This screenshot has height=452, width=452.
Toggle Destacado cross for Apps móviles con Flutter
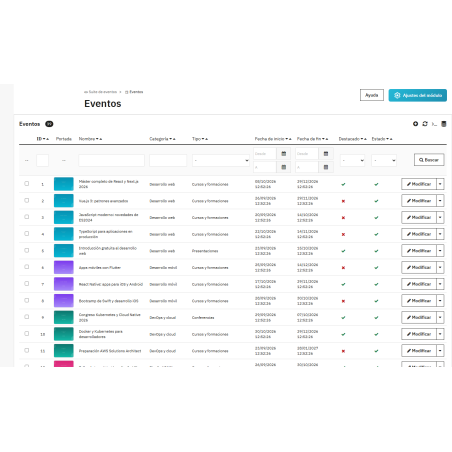(343, 268)
